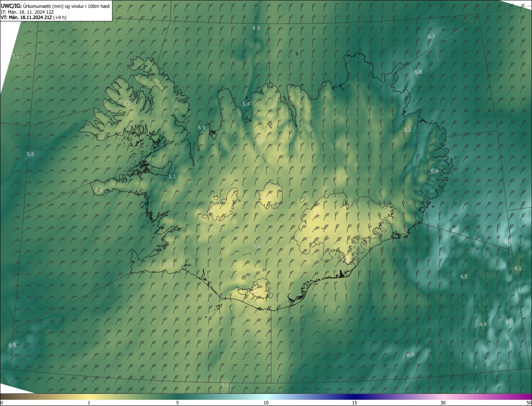
Task: Select the valid time text 'VT: Mán. 18.11.2024 21Z (+9 h)'
Action: point(34,17)
